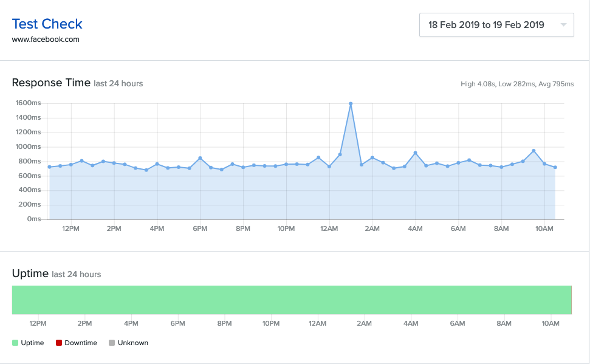Screen dimensions: 590x364
Task: Toggle the Unknown legend gray swatch
Action: click(112, 343)
